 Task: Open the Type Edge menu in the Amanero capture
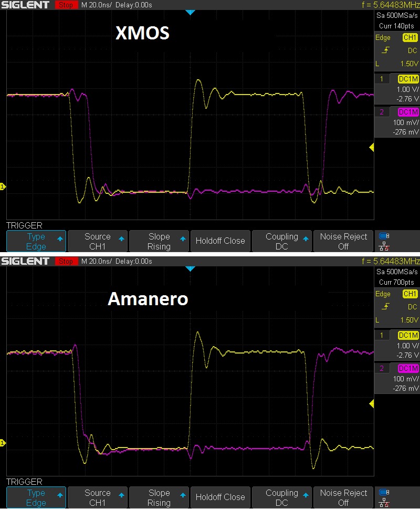click(x=36, y=497)
